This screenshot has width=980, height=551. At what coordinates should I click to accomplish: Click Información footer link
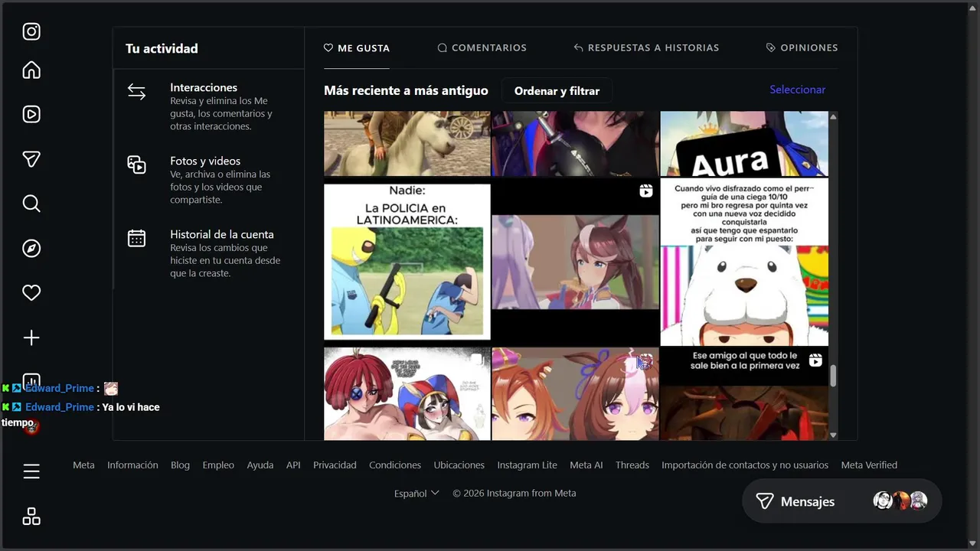(132, 465)
